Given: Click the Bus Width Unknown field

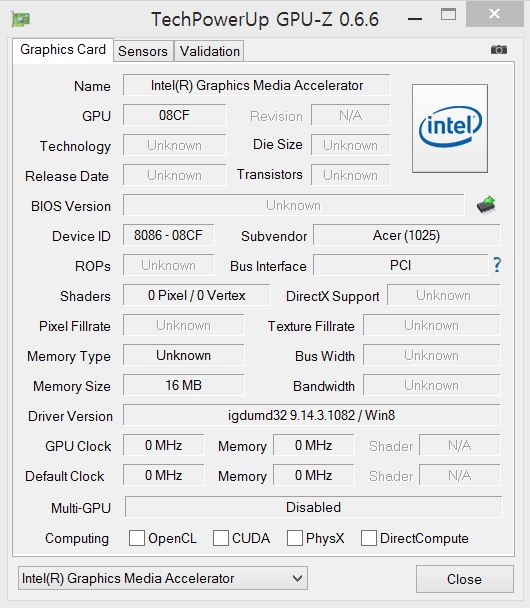Looking at the screenshot, I should [432, 355].
